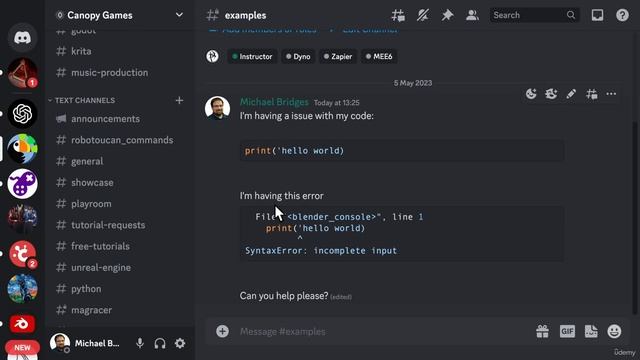The width and height of the screenshot is (640, 360).
Task: Collapse the TEXT CHANNELS category
Action: tap(82, 100)
